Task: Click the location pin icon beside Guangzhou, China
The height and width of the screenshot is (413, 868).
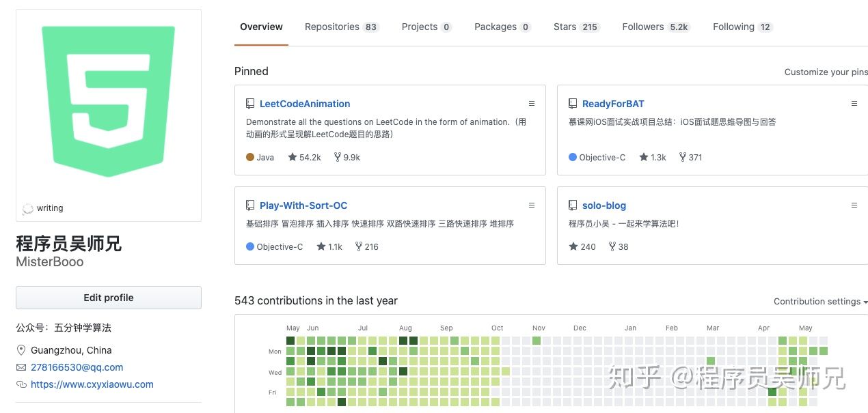Action: click(21, 350)
